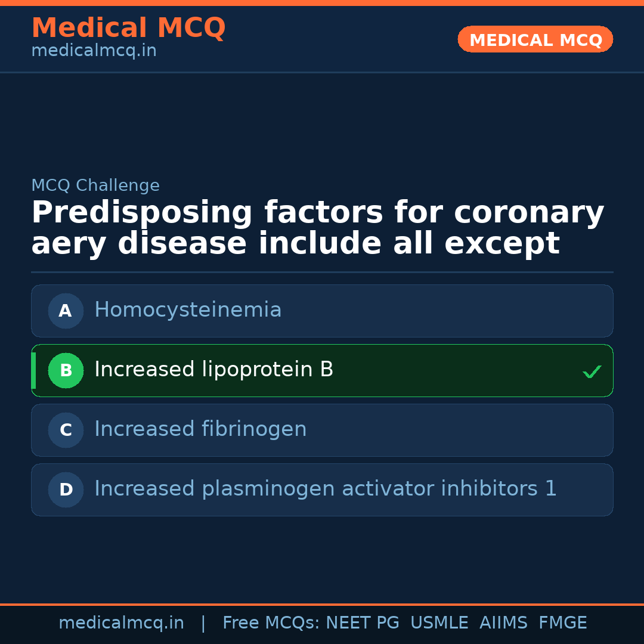Visit medicalmcq.in link under the header title

(94, 51)
